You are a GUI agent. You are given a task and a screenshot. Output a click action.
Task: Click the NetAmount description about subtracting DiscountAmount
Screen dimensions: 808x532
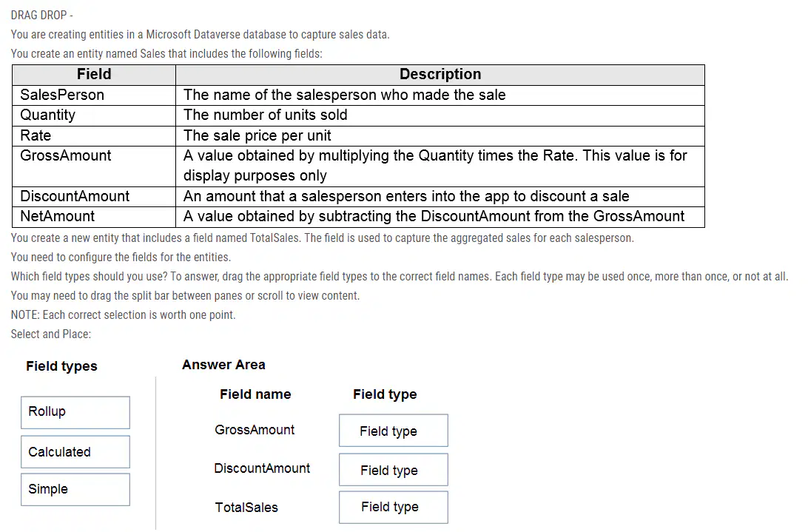coord(440,217)
